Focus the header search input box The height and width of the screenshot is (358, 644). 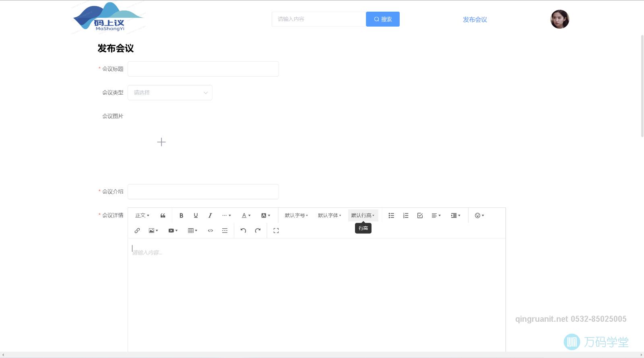pyautogui.click(x=319, y=19)
